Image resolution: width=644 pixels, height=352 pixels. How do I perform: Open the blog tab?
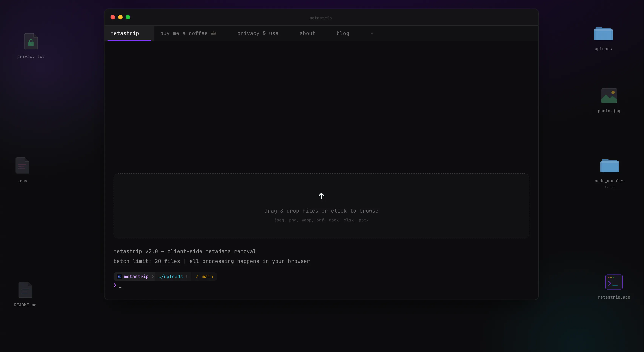pyautogui.click(x=343, y=33)
